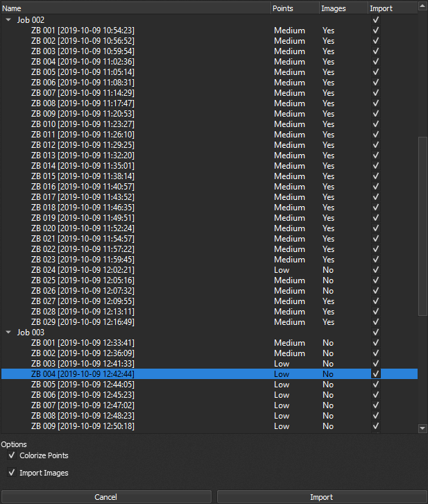428x504 pixels.
Task: Select row ZB 001 [2019-10-09 10:54:23]
Action: point(209,31)
